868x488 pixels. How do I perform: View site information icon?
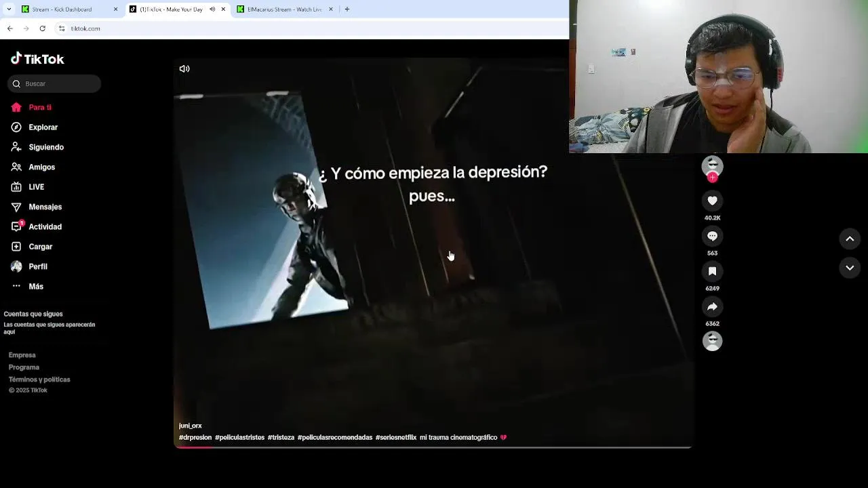(x=62, y=28)
